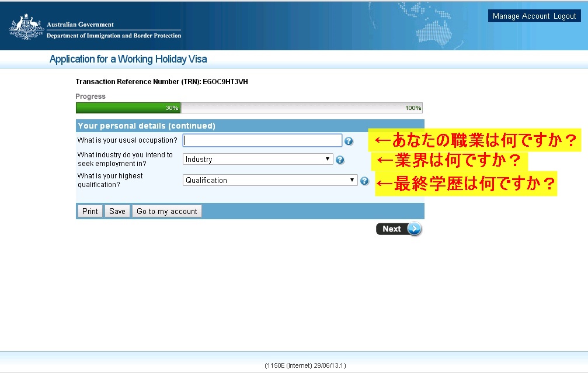Click the Application for a Working Holiday Visa heading
This screenshot has height=373, width=588.
point(128,59)
